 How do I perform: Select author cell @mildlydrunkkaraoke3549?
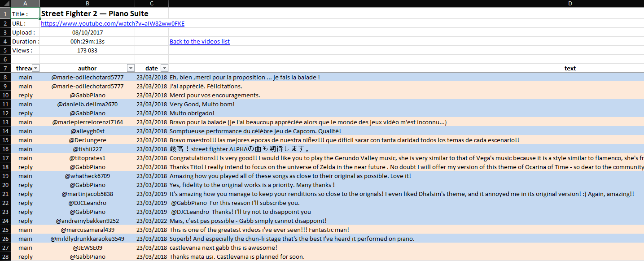click(88, 239)
